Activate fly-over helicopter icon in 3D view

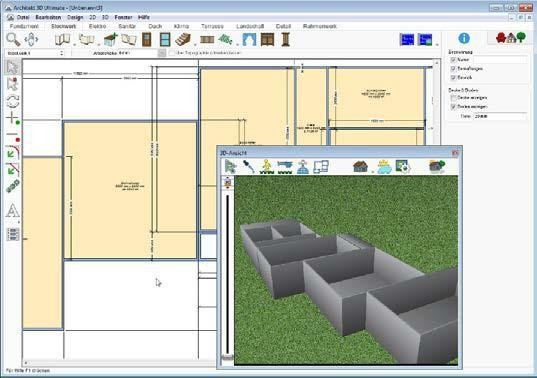(x=285, y=167)
